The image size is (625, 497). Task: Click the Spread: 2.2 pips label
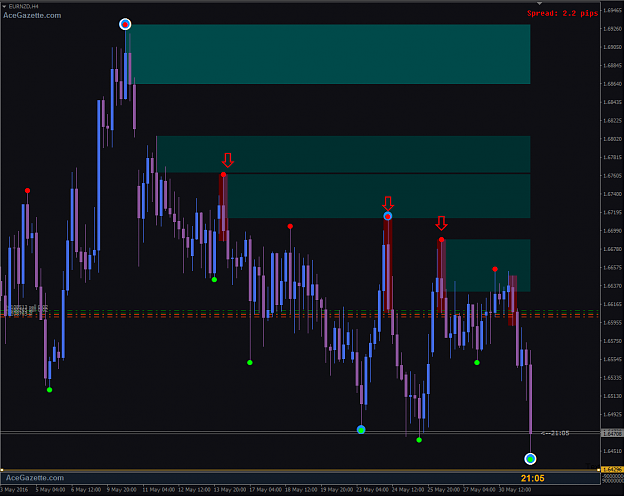tap(562, 14)
